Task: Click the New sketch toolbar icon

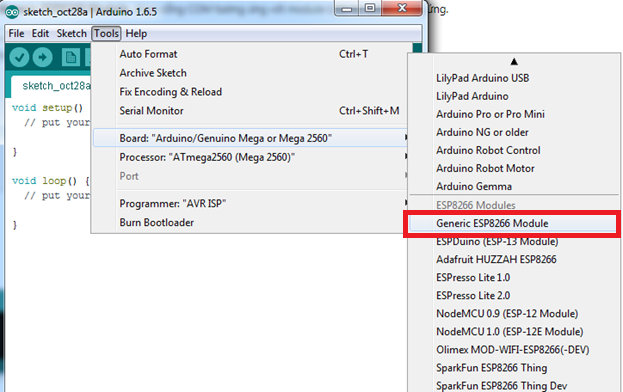Action: (x=71, y=58)
